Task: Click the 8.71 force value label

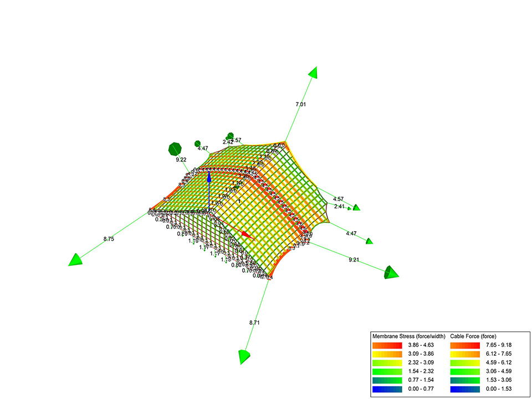Action: [254, 321]
